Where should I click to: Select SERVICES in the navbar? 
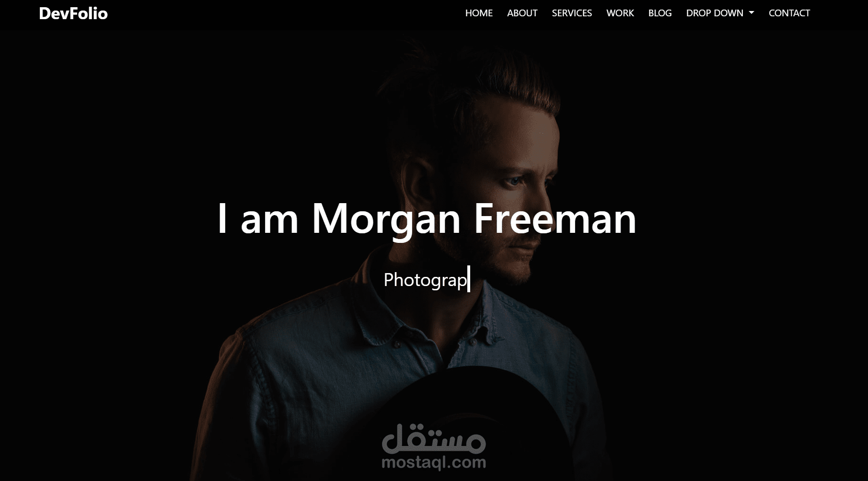[572, 13]
